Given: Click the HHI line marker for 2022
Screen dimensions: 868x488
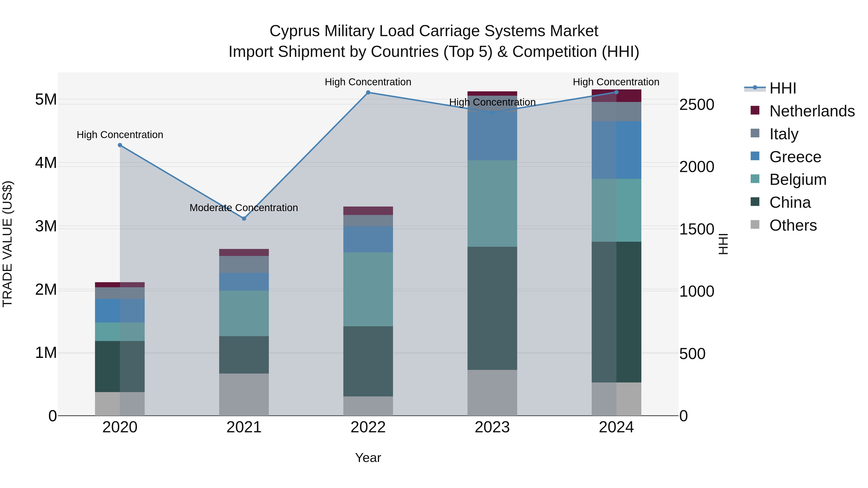Looking at the screenshot, I should click(368, 92).
